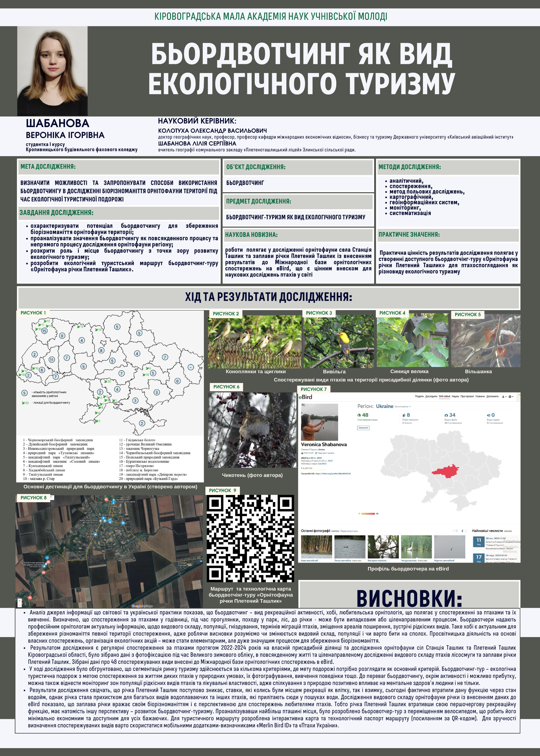Viewport: 540px width, 756px height.
Task: Click the Вільшанка bird photo
Action: click(x=486, y=341)
